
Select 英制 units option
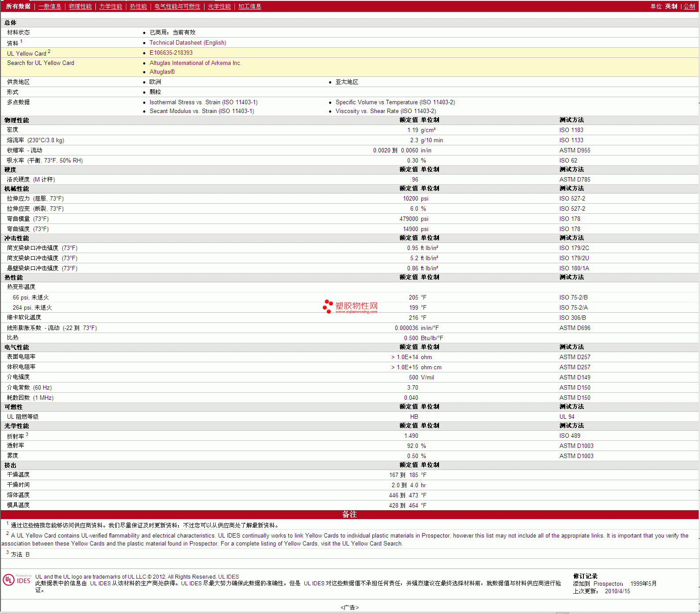pyautogui.click(x=671, y=6)
